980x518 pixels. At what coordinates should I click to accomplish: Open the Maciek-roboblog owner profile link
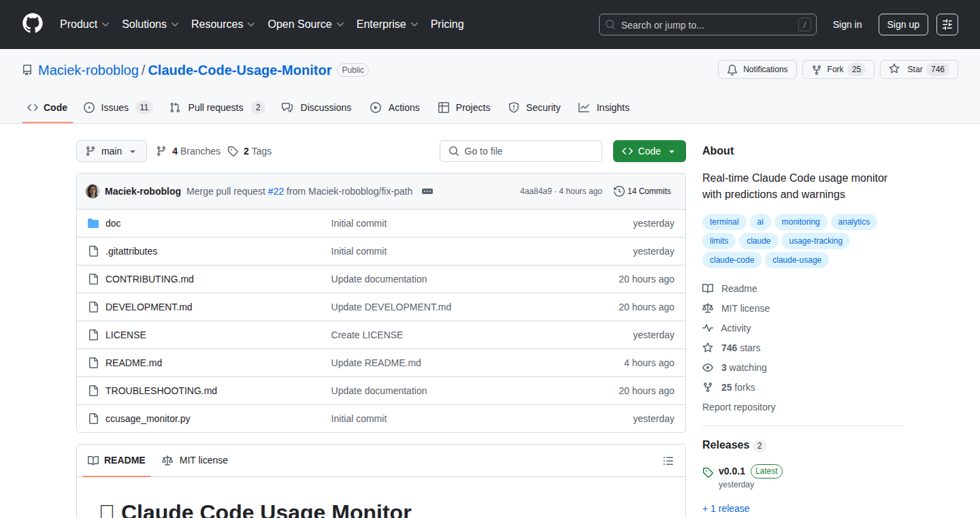(88, 70)
